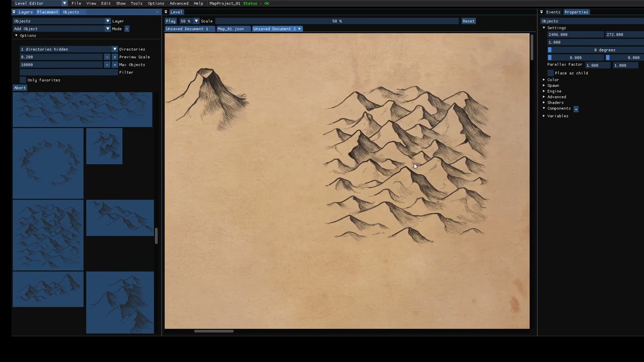Switch to the Placement tab
644x362 pixels.
pos(47,12)
